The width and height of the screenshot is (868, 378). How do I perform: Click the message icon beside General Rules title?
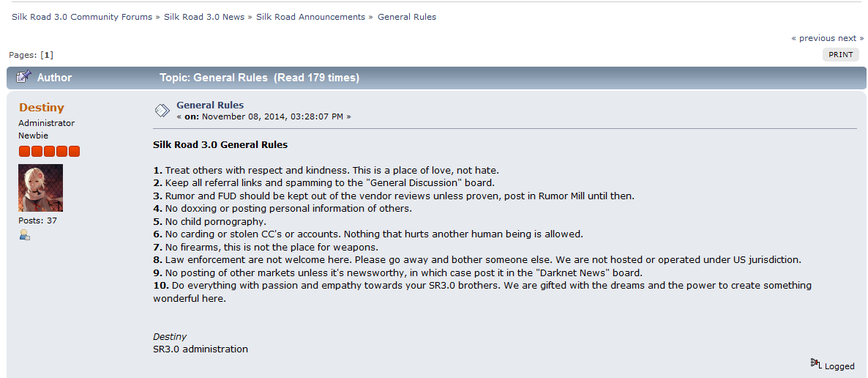point(162,111)
